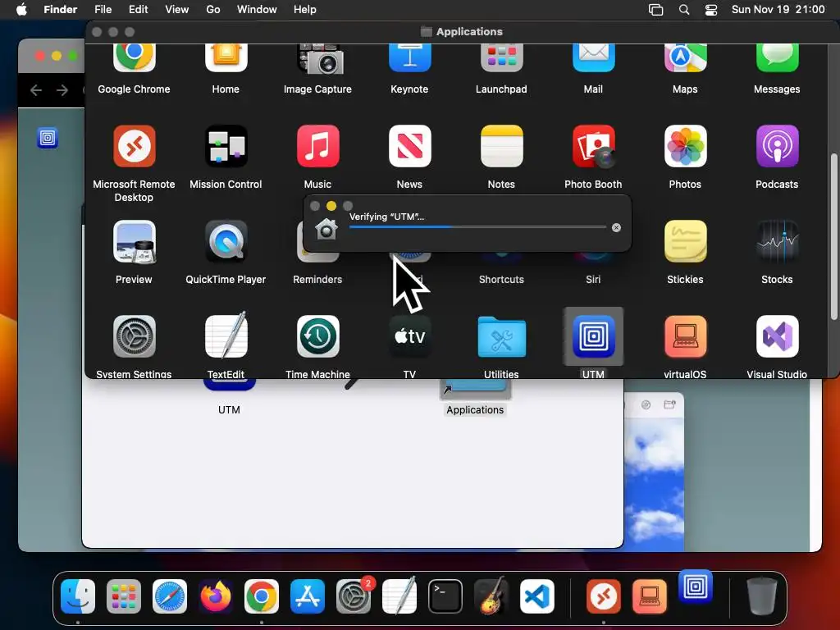
Task: Select UTM label in the disk image window
Action: pyautogui.click(x=229, y=410)
